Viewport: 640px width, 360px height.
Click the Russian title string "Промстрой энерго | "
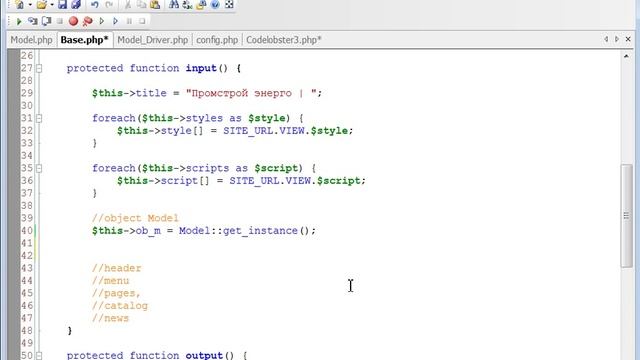click(251, 93)
